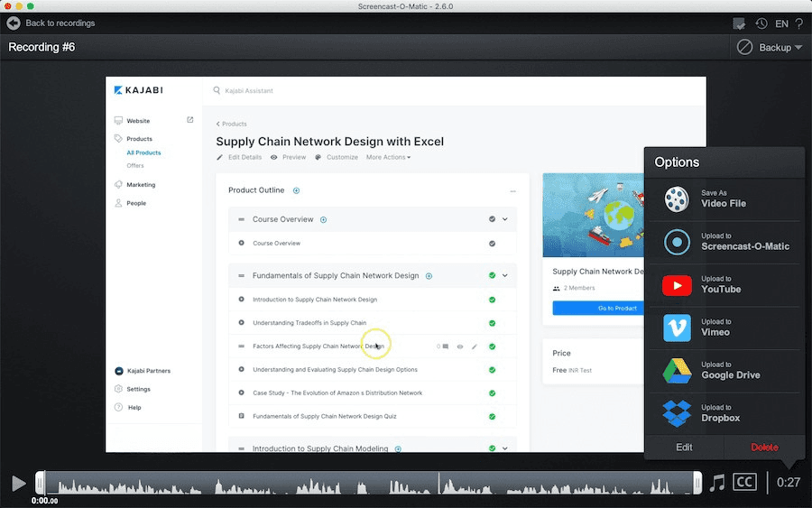Click the Back to recordings arrow icon
812x508 pixels.
pos(14,23)
